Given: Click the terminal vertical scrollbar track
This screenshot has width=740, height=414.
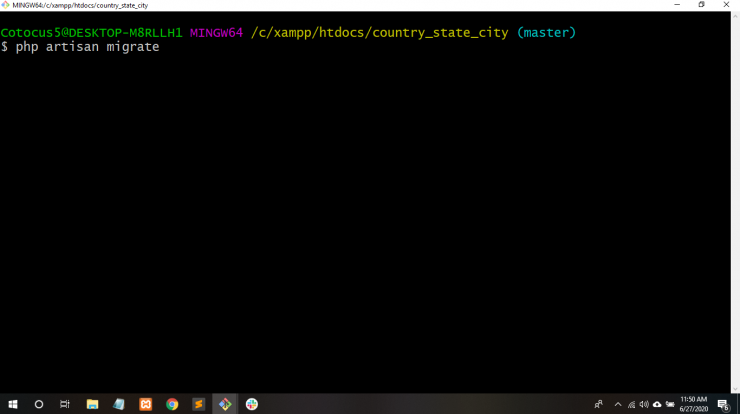Looking at the screenshot, I should click(x=735, y=202).
